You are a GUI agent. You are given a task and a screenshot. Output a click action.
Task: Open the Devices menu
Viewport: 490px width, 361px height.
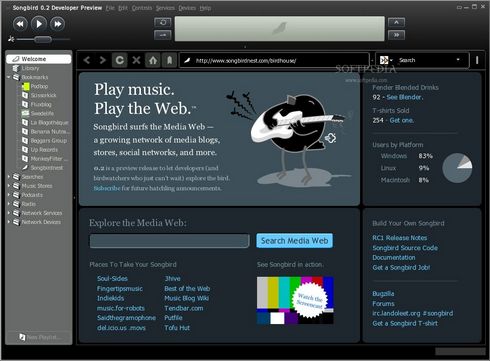pos(187,8)
